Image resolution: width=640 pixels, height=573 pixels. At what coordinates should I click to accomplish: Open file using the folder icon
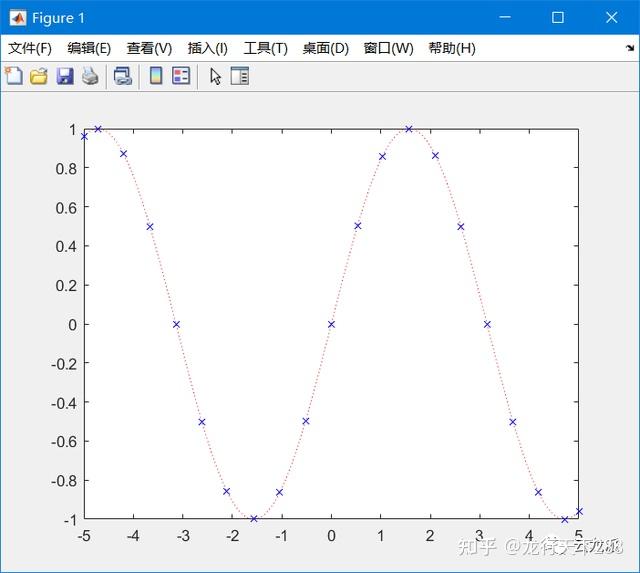point(39,76)
